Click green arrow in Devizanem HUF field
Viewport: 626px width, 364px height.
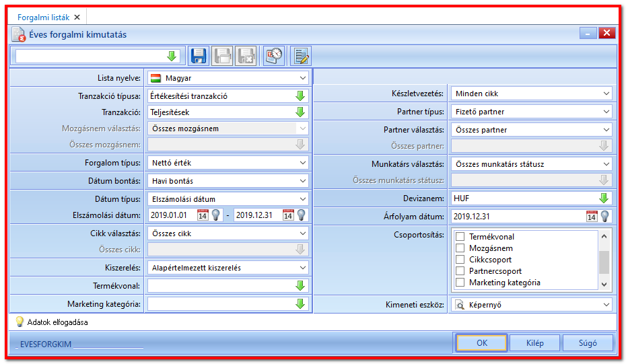604,198
